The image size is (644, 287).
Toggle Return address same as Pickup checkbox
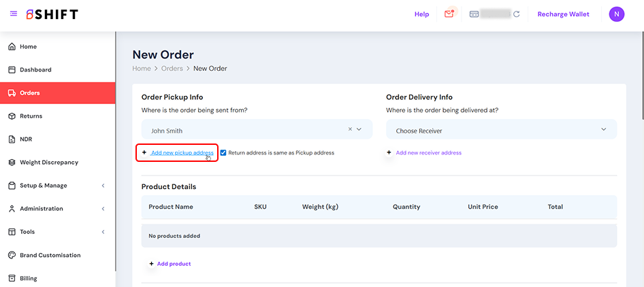click(x=223, y=153)
